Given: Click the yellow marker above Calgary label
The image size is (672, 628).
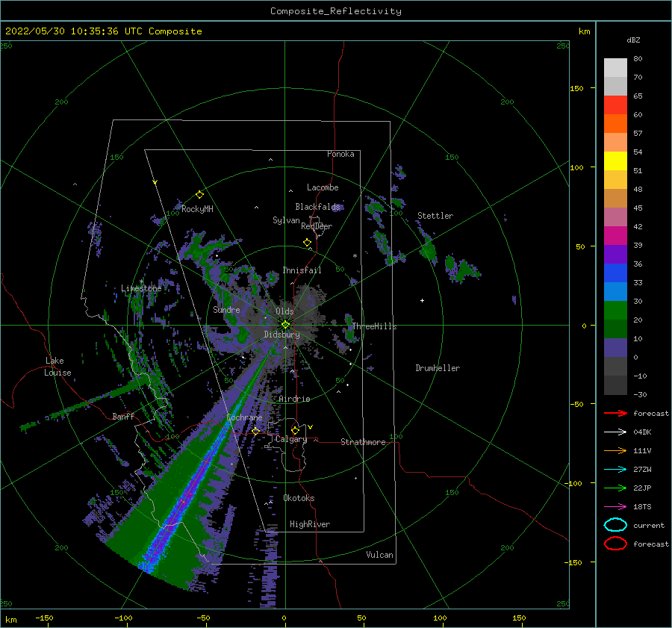Looking at the screenshot, I should [x=295, y=430].
